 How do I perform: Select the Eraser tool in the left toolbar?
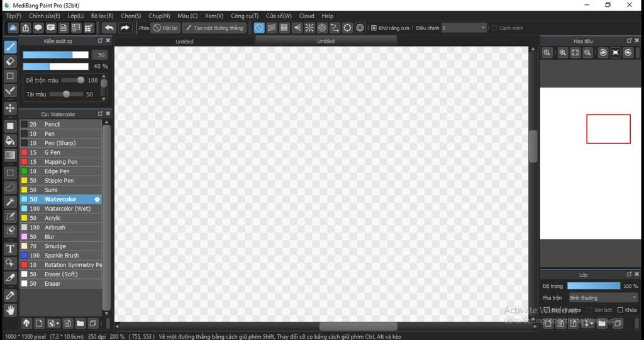tap(10, 62)
